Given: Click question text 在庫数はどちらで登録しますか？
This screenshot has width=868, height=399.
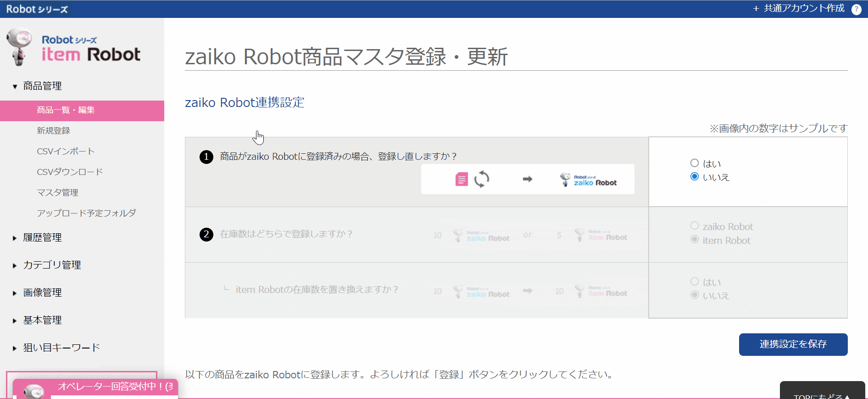Looking at the screenshot, I should click(x=287, y=234).
